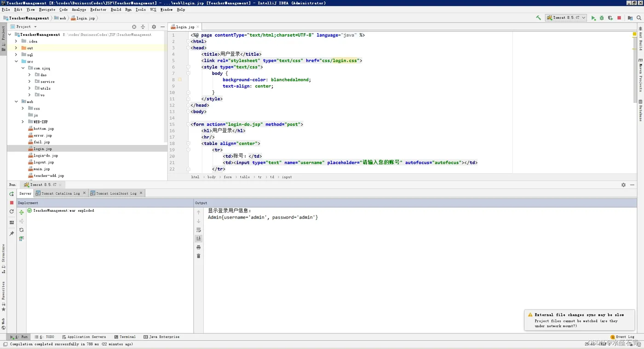Screen dimensions: 644x349
Task: Select login-do.jsp in the project tree
Action: pos(46,156)
